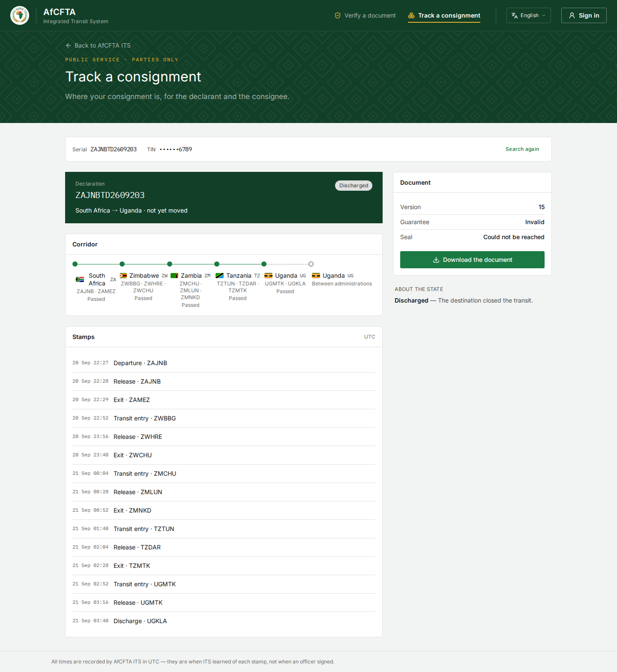Click the UGMTK · UGKLA corridor codes
Screen dimensions: 617x672
point(285,284)
